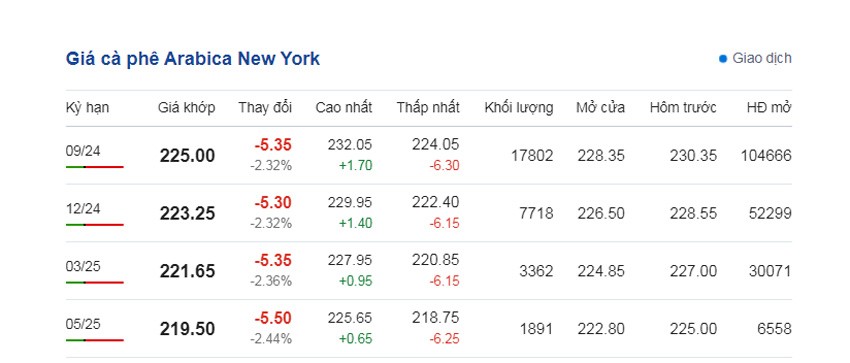The image size is (850, 363).
Task: Click the Khối lượng column header
Action: click(519, 108)
